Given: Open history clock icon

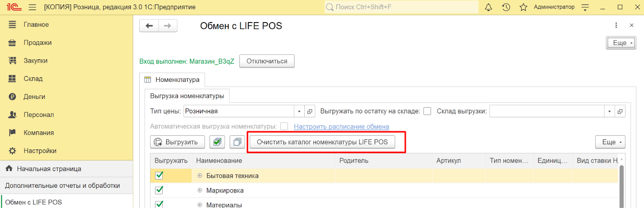Looking at the screenshot, I should pyautogui.click(x=506, y=7).
